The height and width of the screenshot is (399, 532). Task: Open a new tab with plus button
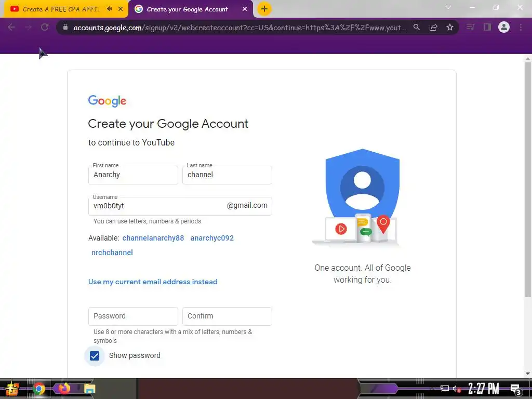coord(264,9)
